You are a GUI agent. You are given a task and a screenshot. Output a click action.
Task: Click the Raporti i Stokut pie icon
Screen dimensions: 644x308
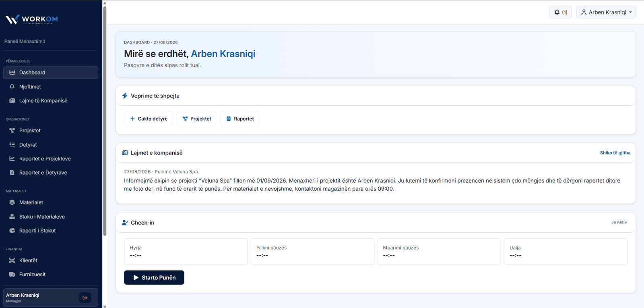point(12,231)
